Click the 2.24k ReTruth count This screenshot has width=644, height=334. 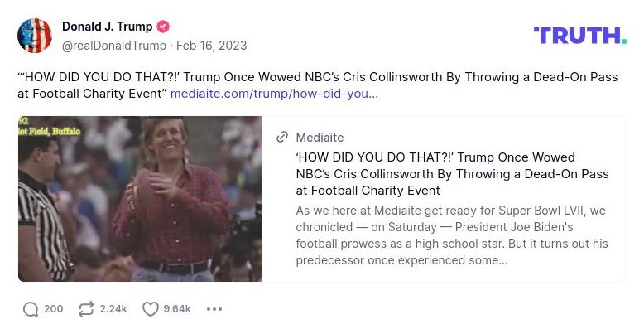pos(113,309)
